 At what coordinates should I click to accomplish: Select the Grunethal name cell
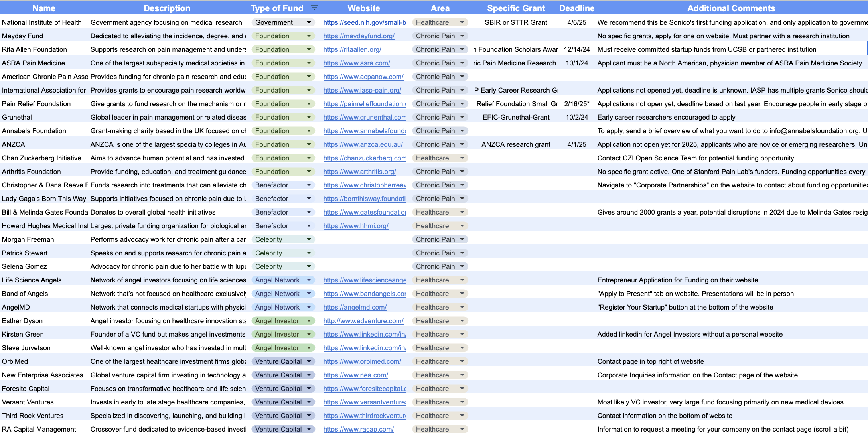click(x=44, y=117)
